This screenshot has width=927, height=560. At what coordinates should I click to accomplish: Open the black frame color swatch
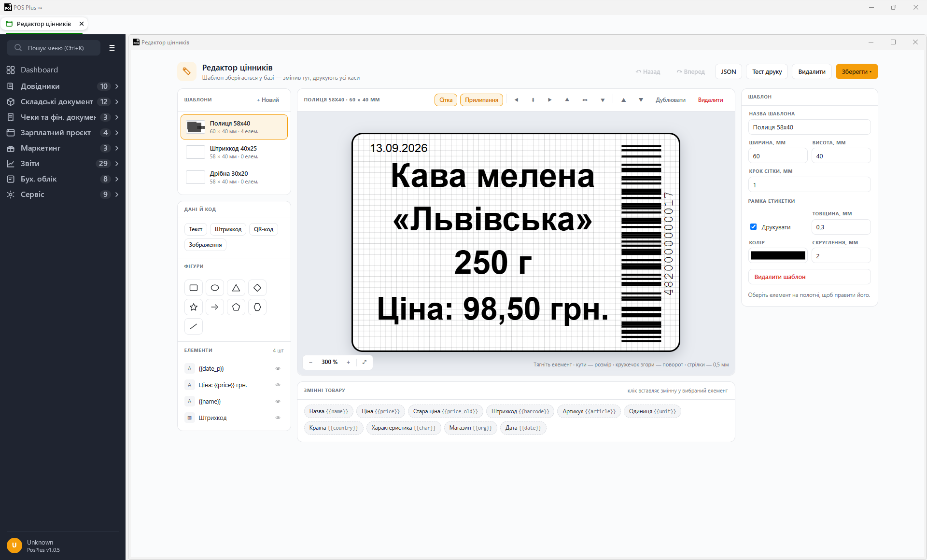coord(778,256)
